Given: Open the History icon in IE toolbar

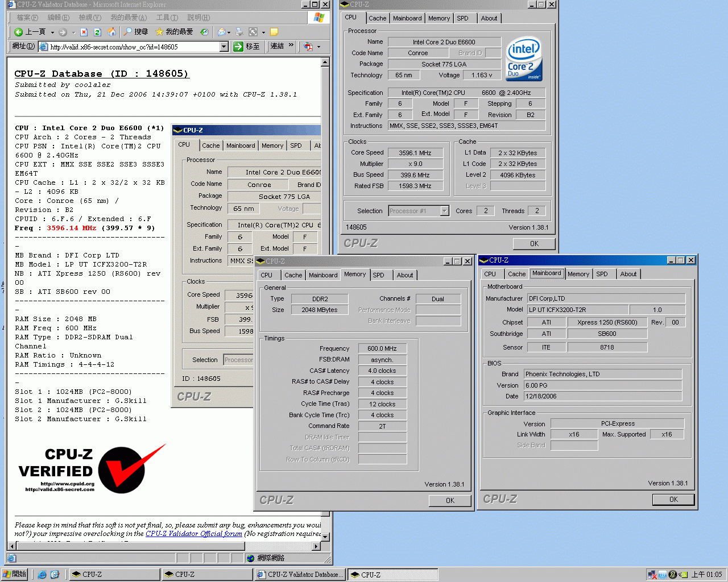Looking at the screenshot, I should 204,32.
